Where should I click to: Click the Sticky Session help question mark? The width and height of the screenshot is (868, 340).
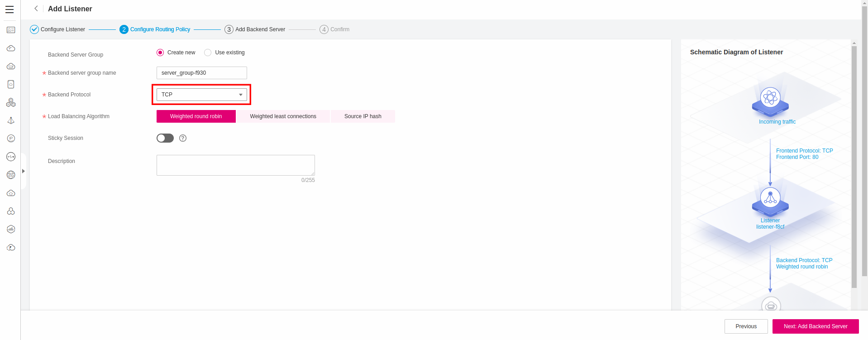[x=183, y=138]
